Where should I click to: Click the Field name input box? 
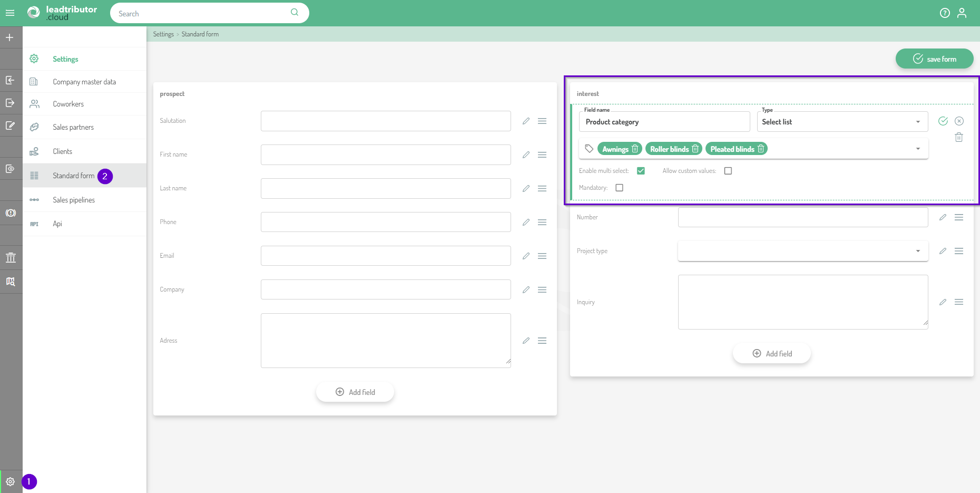[664, 122]
